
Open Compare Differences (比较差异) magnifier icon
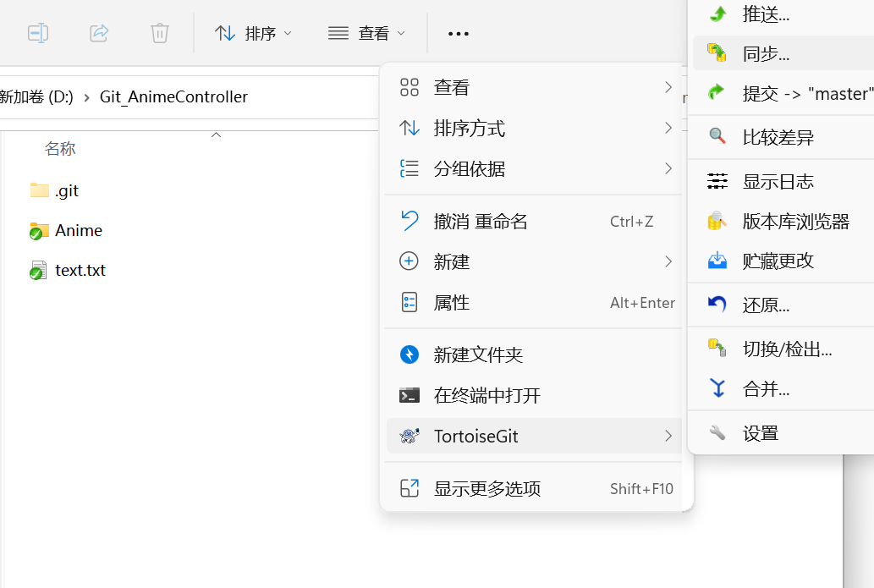click(x=717, y=137)
